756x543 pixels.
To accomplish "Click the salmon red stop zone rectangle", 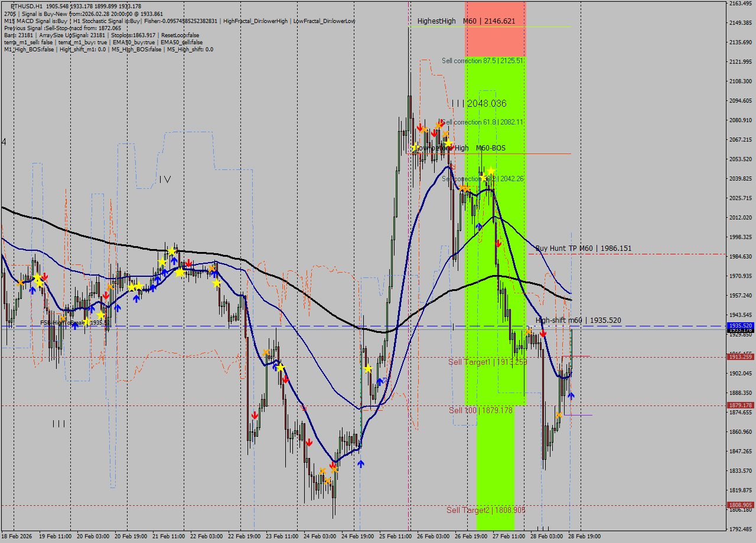I will pos(495,30).
